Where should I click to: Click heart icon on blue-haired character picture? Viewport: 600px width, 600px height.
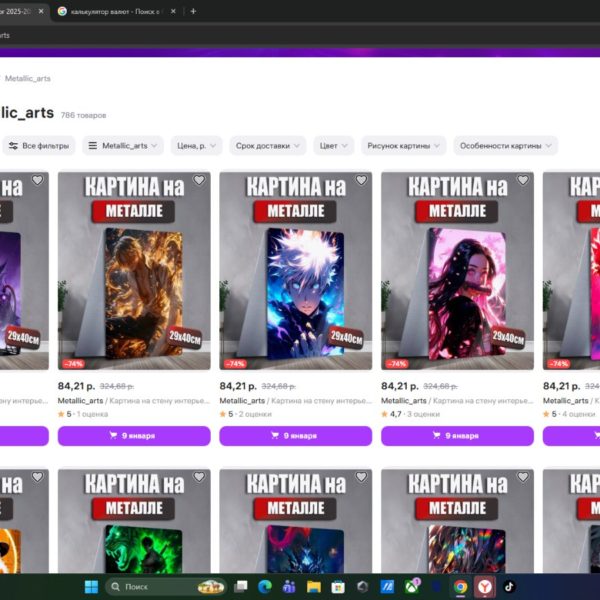361,180
